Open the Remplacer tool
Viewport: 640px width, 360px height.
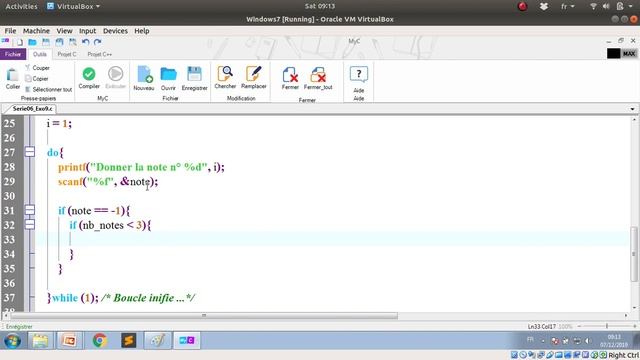coord(253,74)
